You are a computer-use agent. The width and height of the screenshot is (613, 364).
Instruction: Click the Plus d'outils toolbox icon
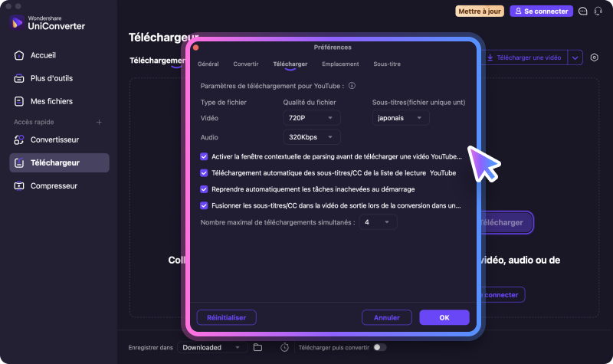tap(18, 79)
